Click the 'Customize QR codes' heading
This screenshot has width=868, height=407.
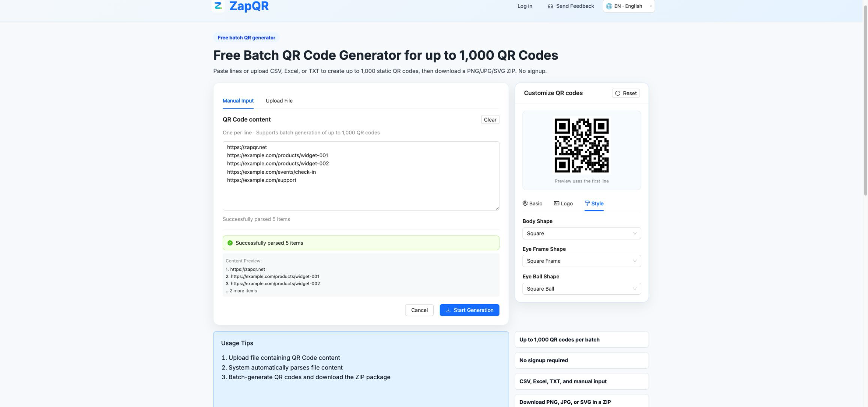(553, 93)
